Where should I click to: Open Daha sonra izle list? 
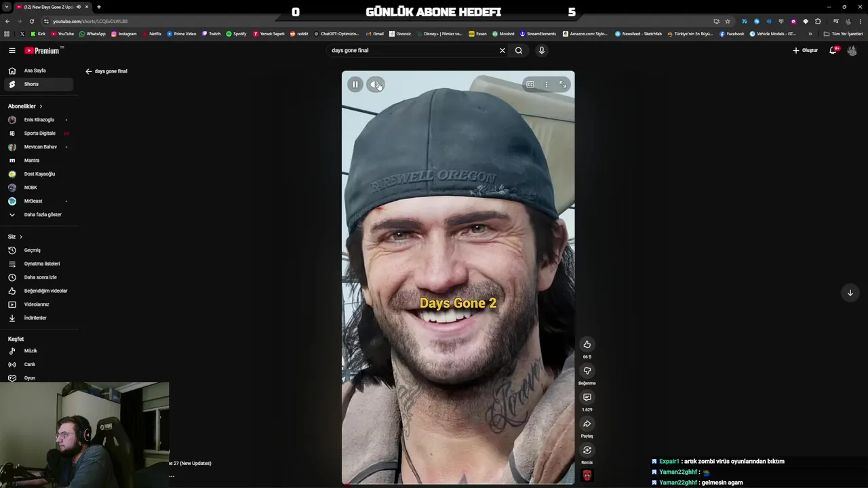(37, 277)
